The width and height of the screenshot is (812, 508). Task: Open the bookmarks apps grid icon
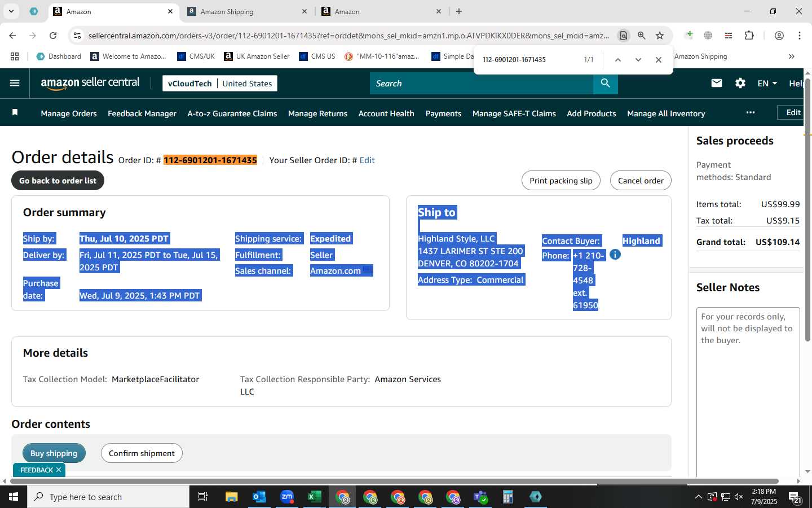[15, 56]
